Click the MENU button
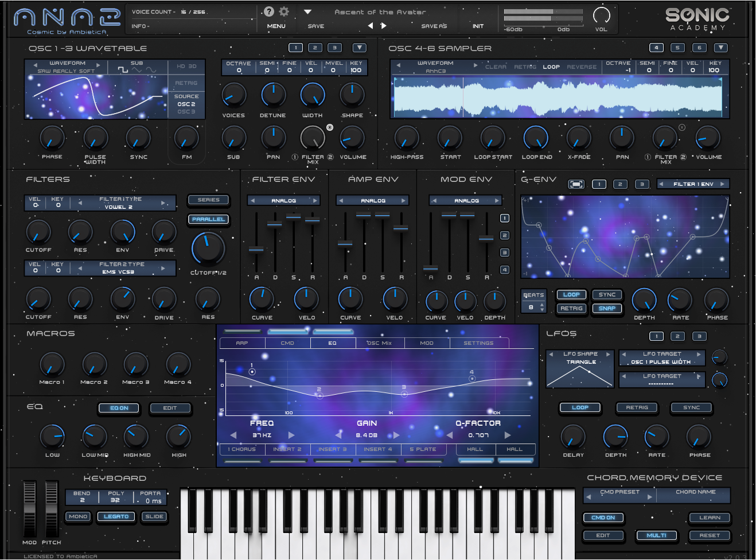This screenshot has width=756, height=560. pos(276,26)
